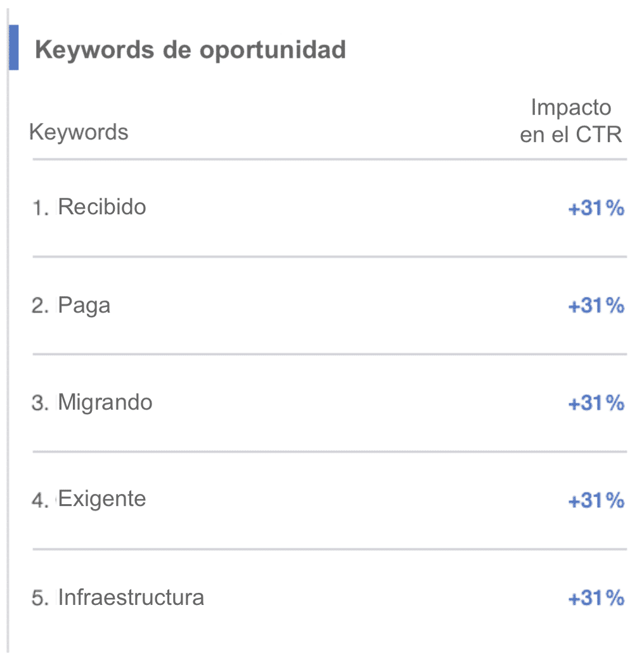Screen dimensions: 644x662
Task: Select the blue accent bar beside the title
Action: (14, 48)
